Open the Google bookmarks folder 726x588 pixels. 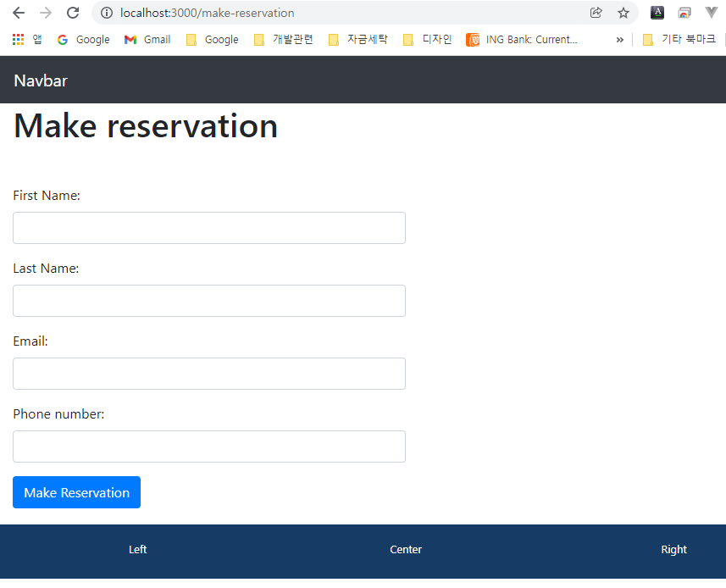pyautogui.click(x=212, y=40)
